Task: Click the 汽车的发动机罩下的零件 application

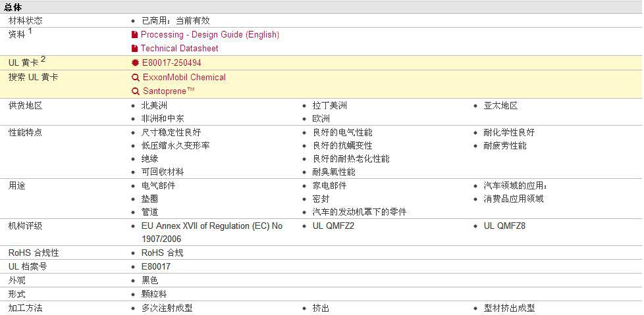Action: (360, 212)
